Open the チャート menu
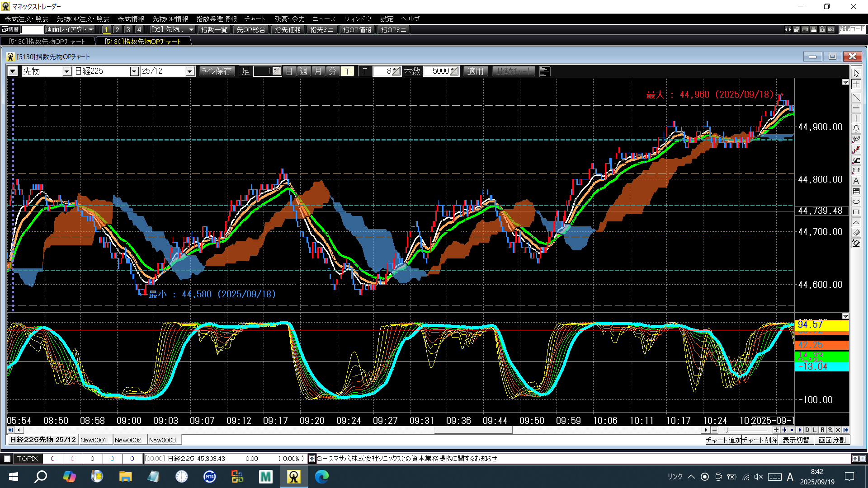Viewport: 868px width, 488px height. pos(255,19)
